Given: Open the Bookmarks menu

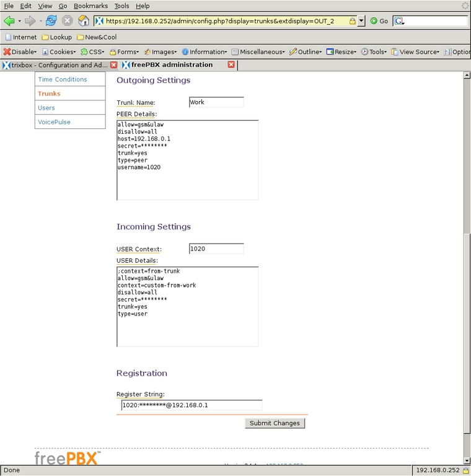Looking at the screenshot, I should click(90, 6).
